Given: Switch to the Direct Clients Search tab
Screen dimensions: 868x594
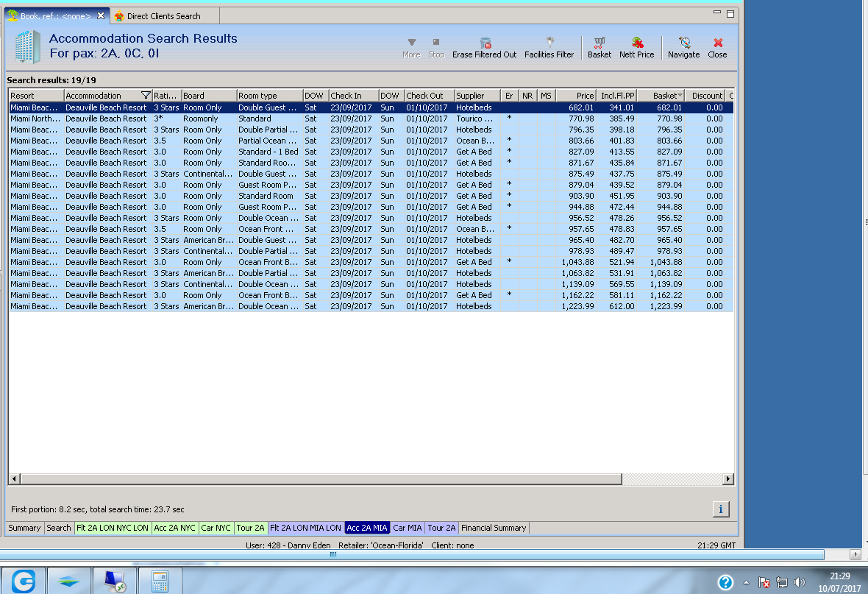Looking at the screenshot, I should coord(163,16).
